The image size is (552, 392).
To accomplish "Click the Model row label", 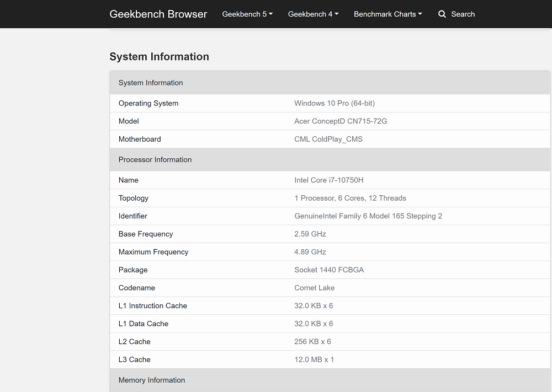I will click(x=129, y=121).
